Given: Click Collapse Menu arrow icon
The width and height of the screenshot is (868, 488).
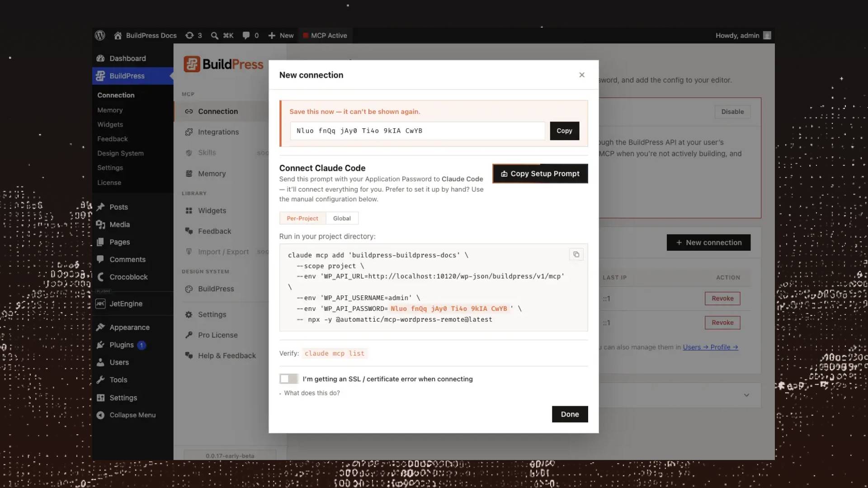Looking at the screenshot, I should pos(100,415).
